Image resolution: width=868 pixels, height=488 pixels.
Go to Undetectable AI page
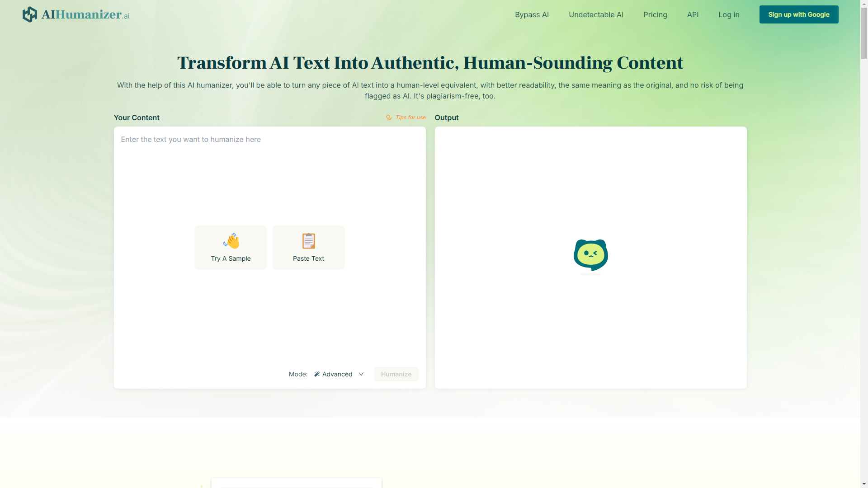pyautogui.click(x=596, y=14)
